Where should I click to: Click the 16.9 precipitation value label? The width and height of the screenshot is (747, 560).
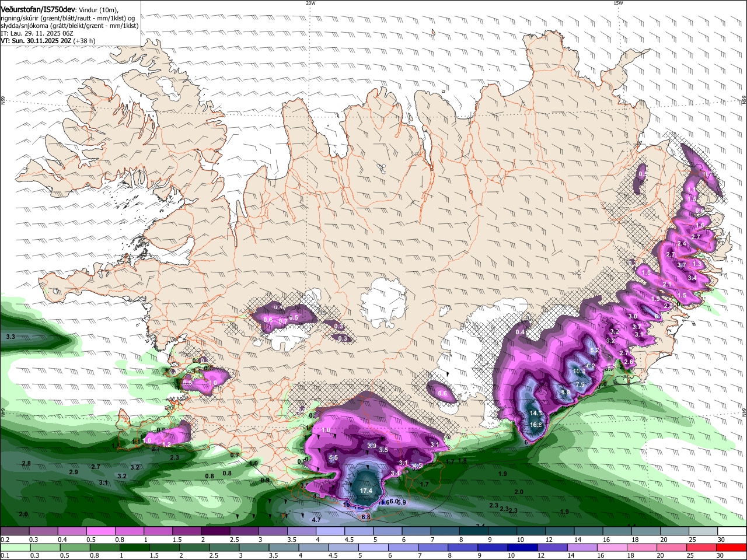536,425
